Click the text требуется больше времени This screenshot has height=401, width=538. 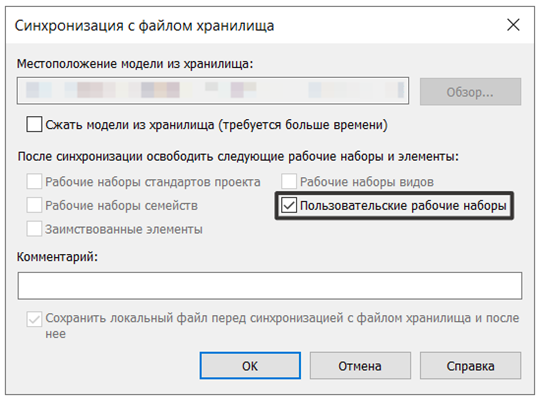tap(304, 125)
